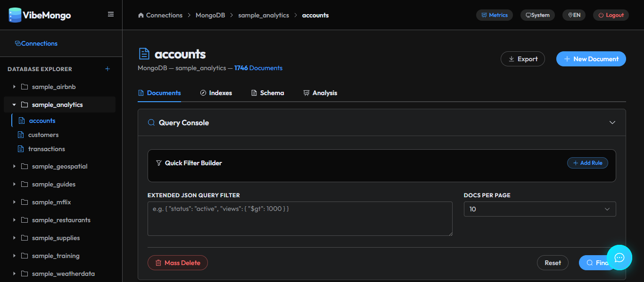Click the Quick Filter Builder funnel icon
The height and width of the screenshot is (282, 644).
[159, 163]
